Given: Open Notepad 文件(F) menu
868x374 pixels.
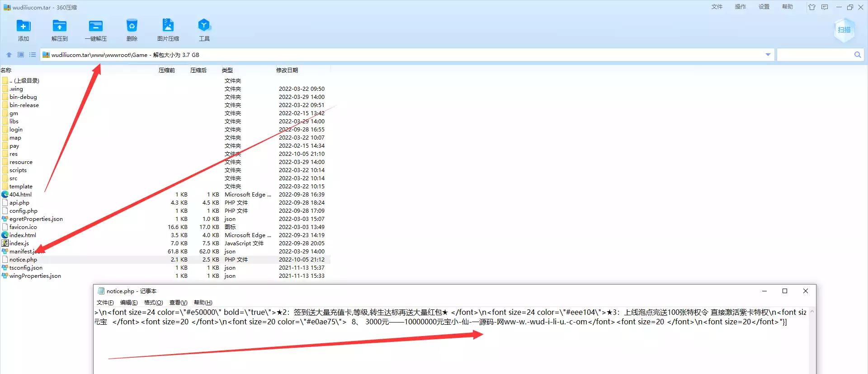Looking at the screenshot, I should click(x=105, y=303).
